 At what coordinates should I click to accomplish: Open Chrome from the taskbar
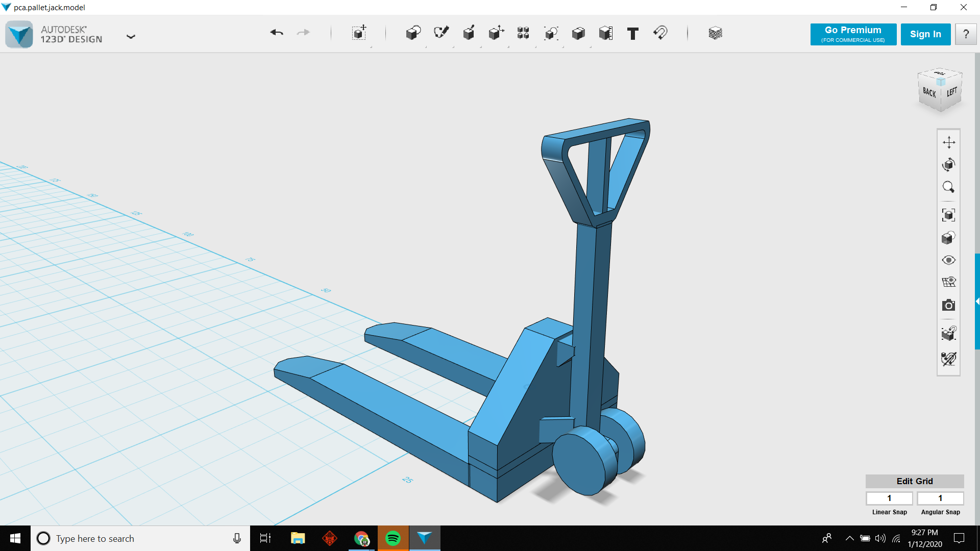coord(362,538)
